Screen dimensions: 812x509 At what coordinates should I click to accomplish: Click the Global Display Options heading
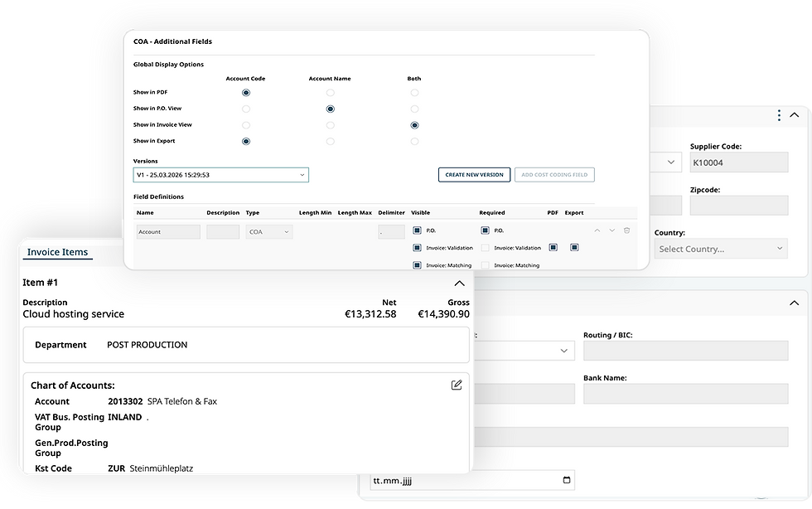tap(168, 65)
